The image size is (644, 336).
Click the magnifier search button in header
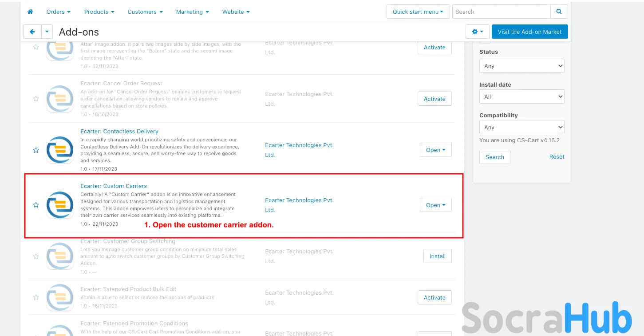(559, 12)
